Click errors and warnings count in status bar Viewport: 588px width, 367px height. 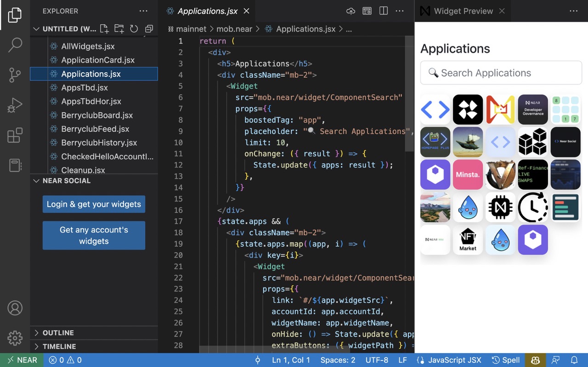point(65,360)
